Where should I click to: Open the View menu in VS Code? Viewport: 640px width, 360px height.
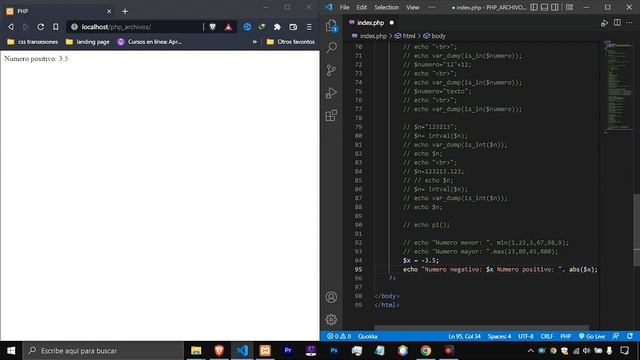413,7
